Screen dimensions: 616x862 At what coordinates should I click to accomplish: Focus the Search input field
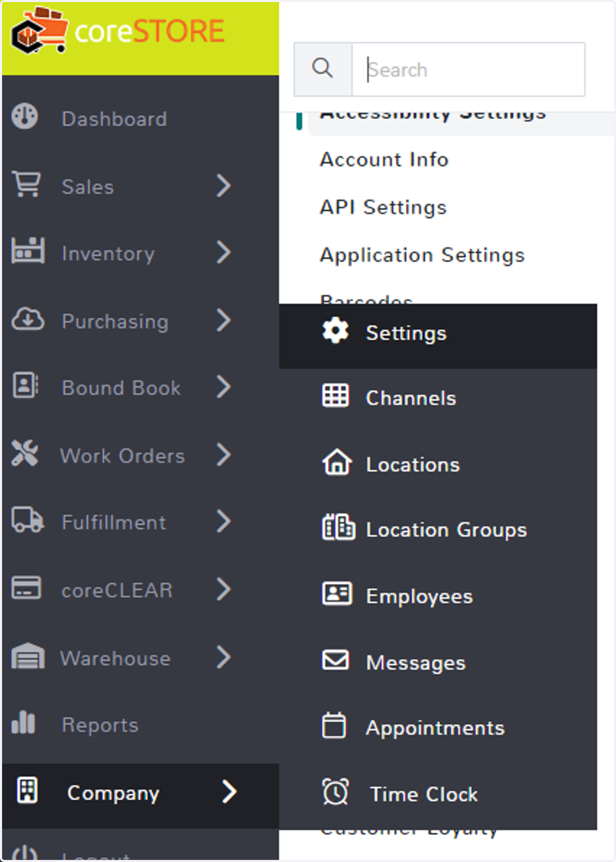point(468,69)
